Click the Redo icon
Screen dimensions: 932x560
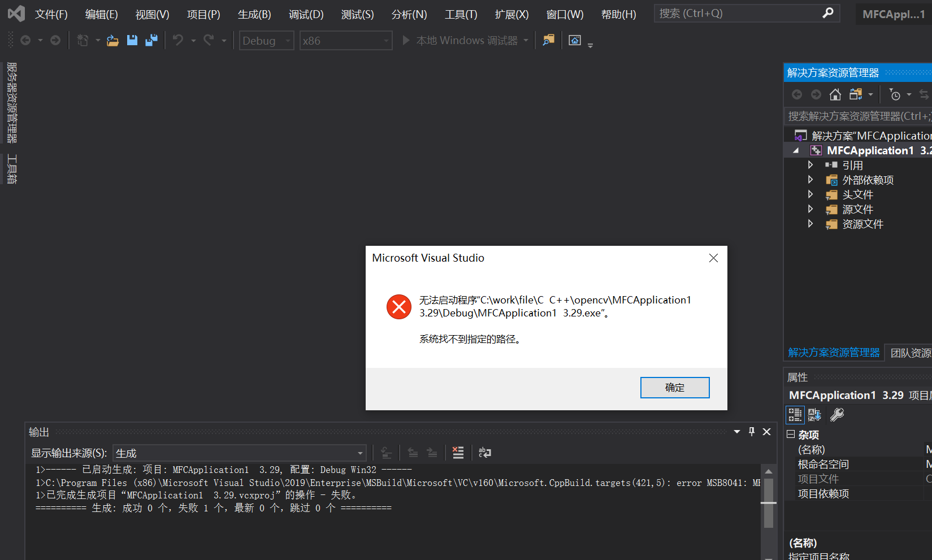[x=207, y=40]
